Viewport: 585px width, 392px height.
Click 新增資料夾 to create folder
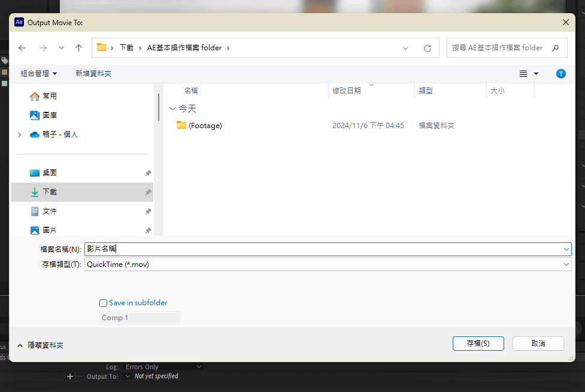93,74
